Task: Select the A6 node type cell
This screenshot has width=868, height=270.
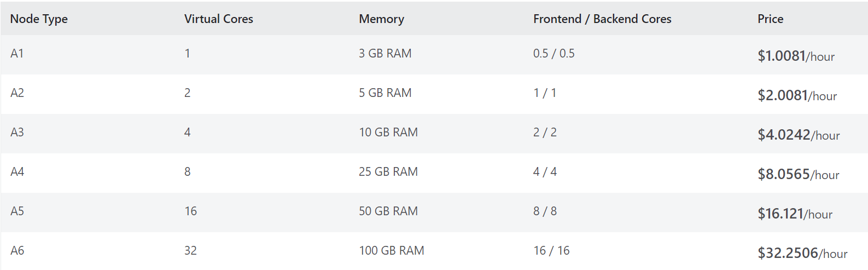Action: tap(17, 251)
